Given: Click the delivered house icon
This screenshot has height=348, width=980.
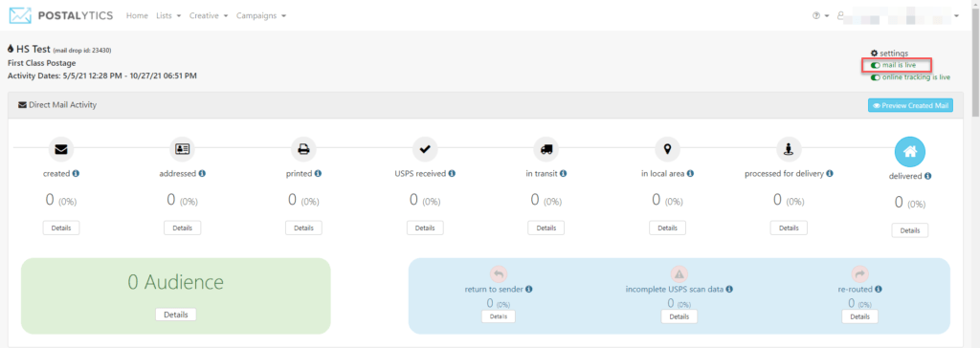Looking at the screenshot, I should pos(910,152).
